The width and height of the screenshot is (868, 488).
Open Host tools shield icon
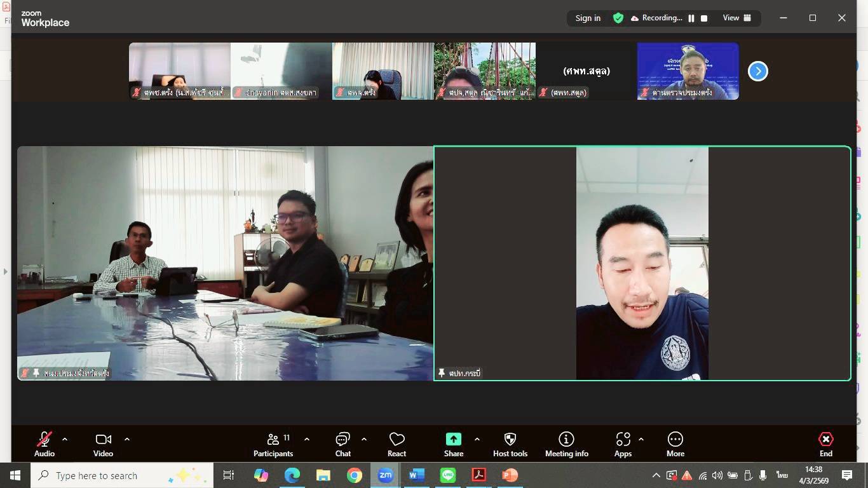[x=510, y=440]
